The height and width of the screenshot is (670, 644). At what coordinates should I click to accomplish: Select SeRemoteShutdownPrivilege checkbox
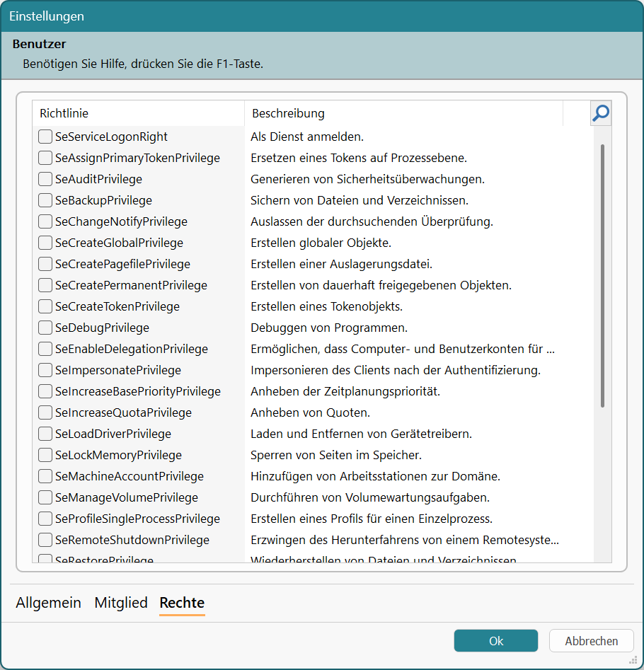[45, 540]
